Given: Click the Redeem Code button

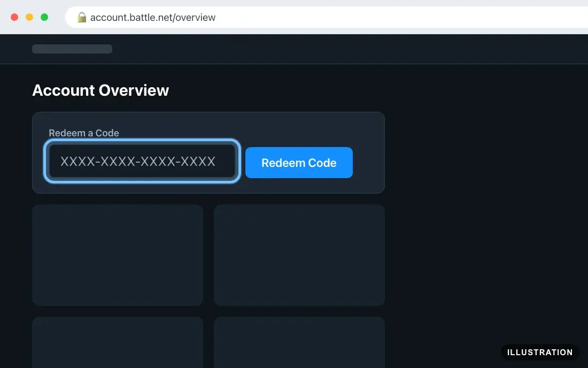Looking at the screenshot, I should pyautogui.click(x=299, y=163).
